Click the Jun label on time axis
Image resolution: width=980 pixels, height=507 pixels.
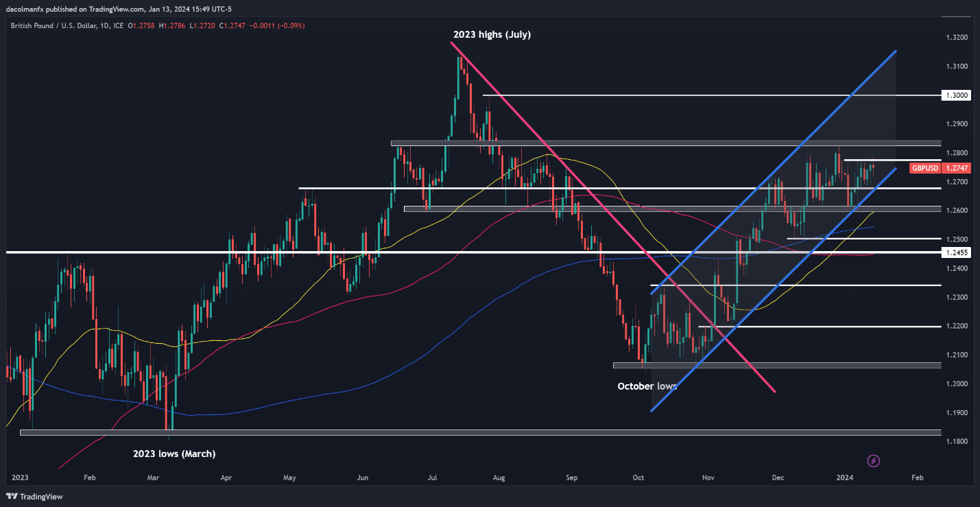(x=363, y=477)
